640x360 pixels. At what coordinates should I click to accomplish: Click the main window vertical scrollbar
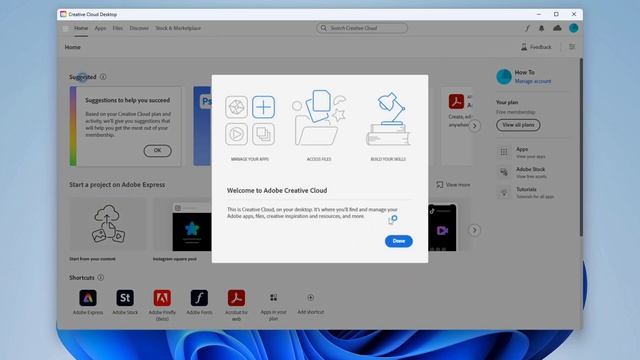coord(581,147)
